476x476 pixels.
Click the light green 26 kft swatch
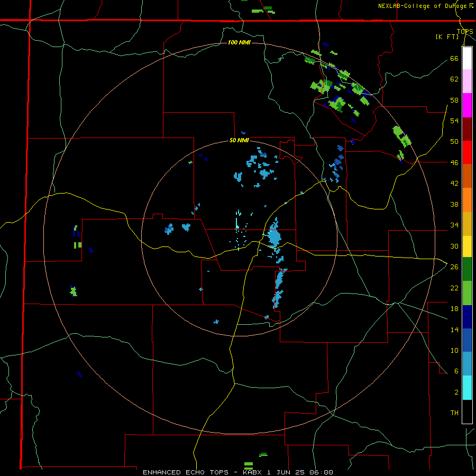(467, 293)
